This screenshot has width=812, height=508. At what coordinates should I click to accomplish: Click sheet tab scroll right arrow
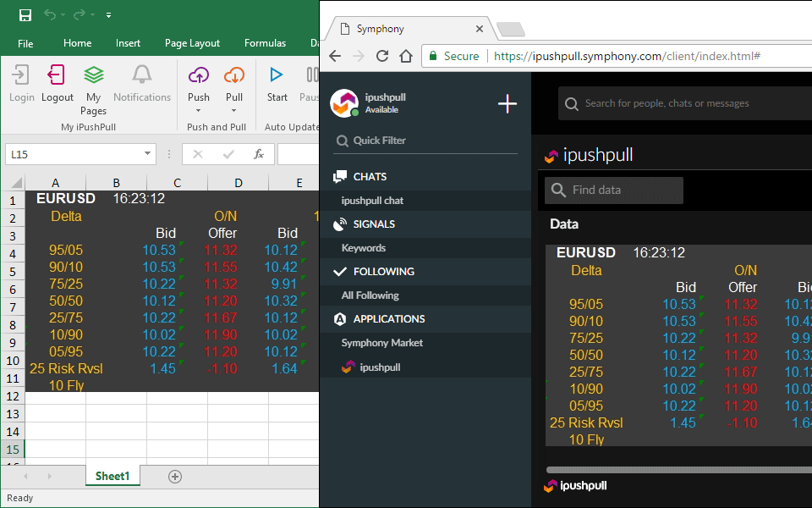pyautogui.click(x=50, y=477)
